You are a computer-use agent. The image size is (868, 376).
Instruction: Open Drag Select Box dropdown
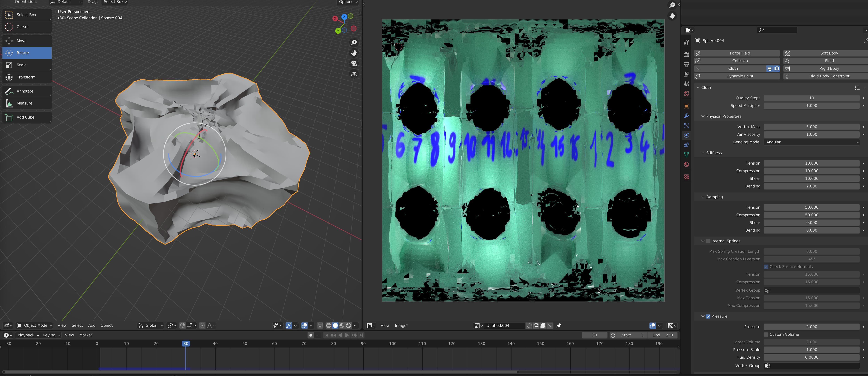[115, 2]
